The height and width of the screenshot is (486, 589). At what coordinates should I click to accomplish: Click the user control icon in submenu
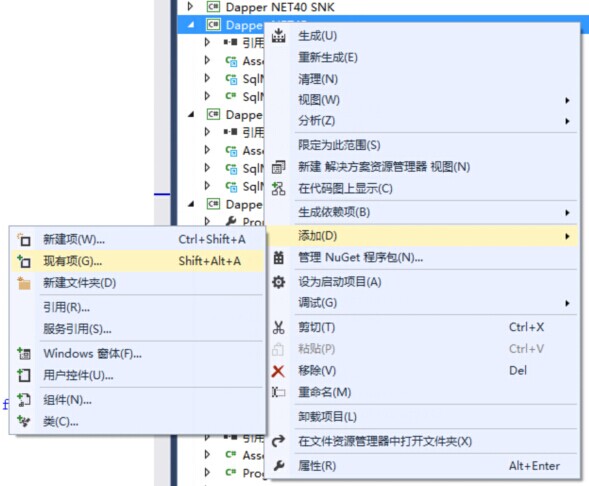pos(24,375)
